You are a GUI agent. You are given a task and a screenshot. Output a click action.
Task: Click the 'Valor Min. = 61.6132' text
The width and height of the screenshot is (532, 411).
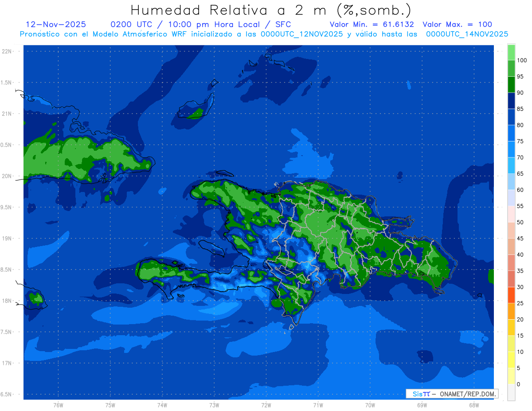tap(372, 24)
